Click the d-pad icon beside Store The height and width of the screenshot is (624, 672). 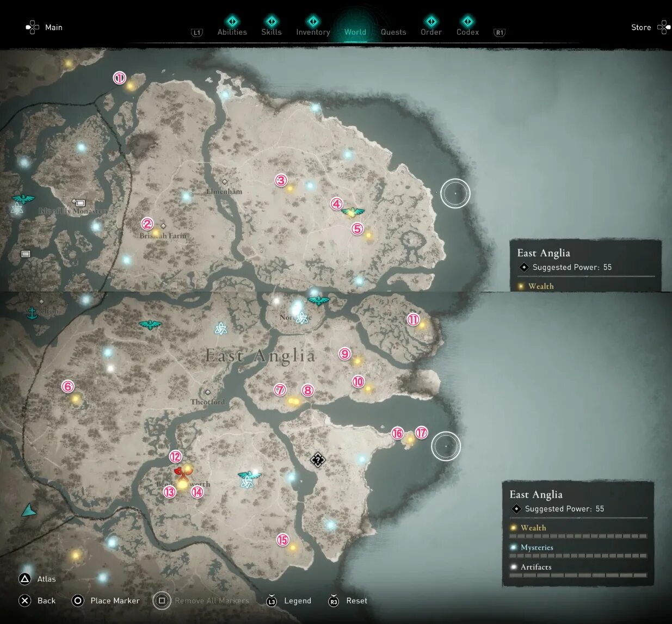[x=664, y=27]
